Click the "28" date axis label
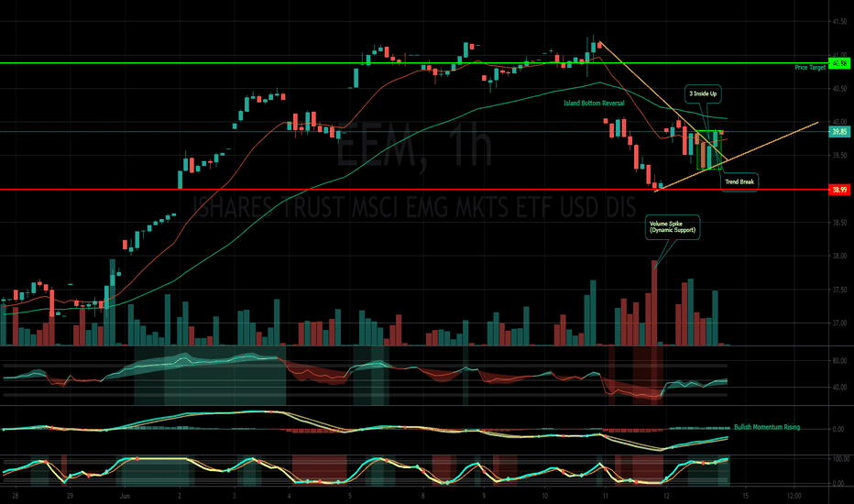Image resolution: width=854 pixels, height=504 pixels. point(16,496)
